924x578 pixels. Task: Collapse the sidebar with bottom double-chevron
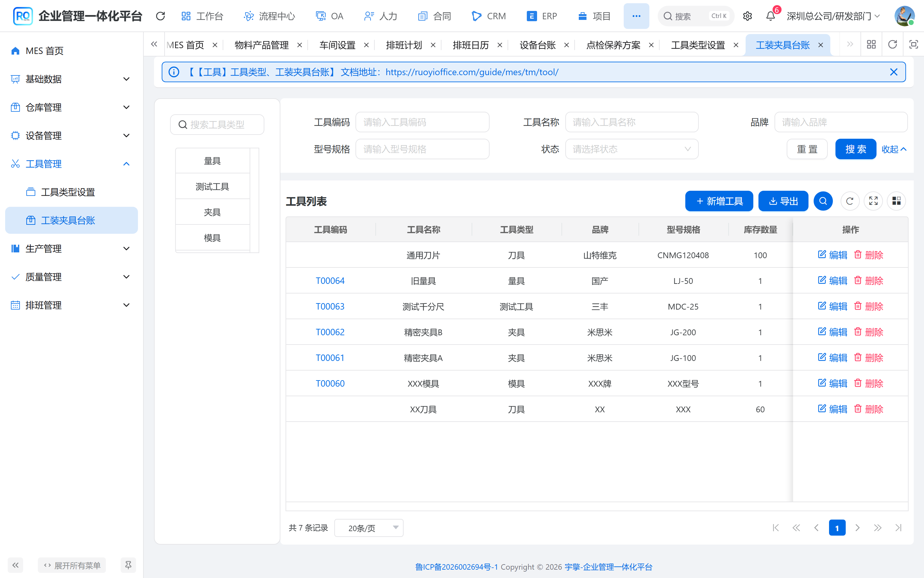(x=15, y=565)
